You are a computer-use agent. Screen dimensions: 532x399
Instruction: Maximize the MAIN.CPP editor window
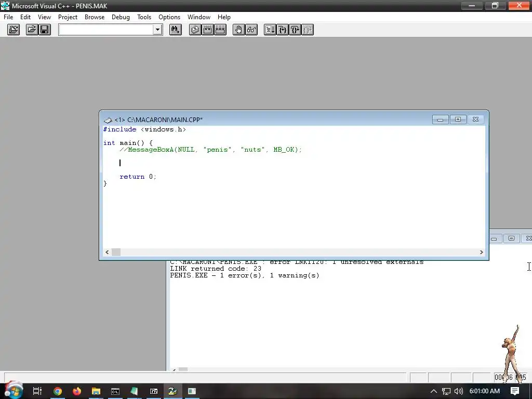pos(458,119)
